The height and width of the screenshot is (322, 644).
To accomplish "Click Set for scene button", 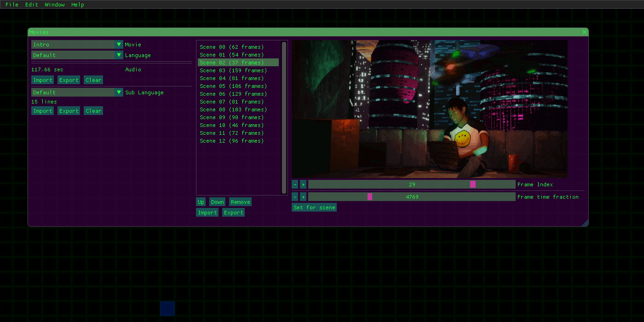I will pos(314,207).
